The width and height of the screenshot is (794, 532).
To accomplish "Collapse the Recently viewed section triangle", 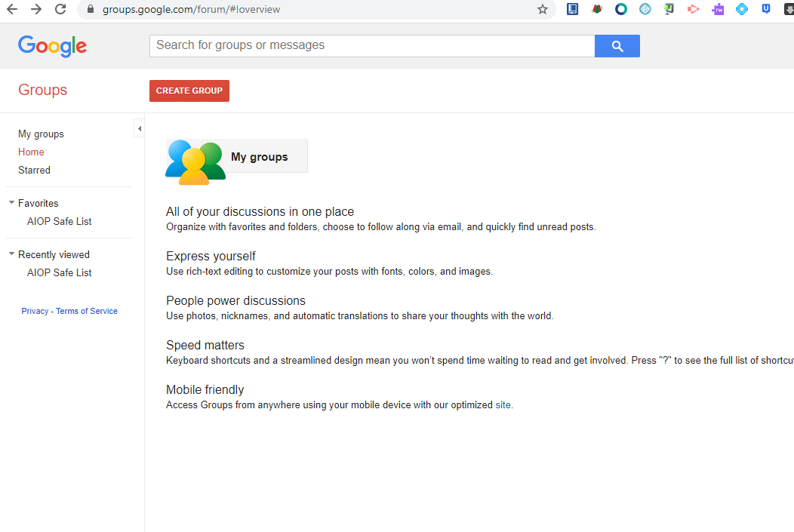I will tap(11, 254).
